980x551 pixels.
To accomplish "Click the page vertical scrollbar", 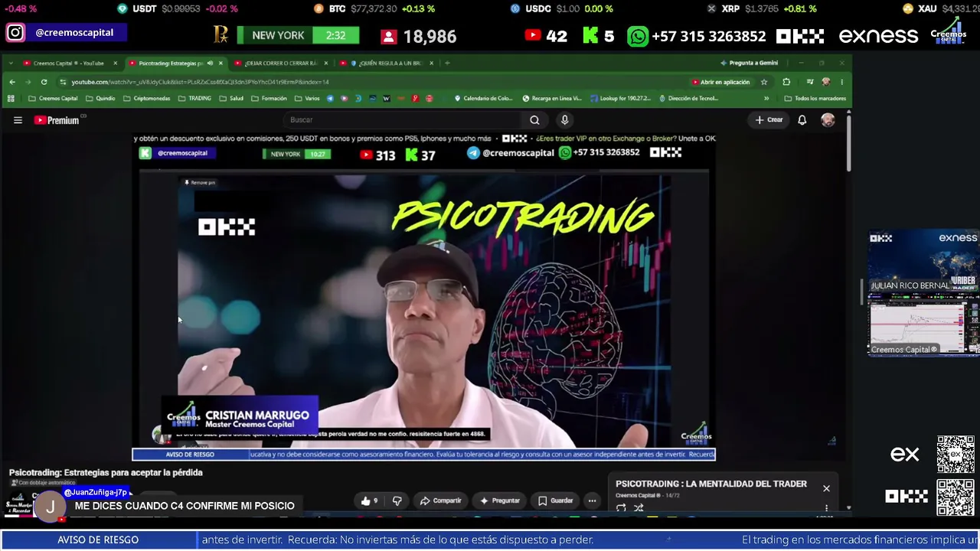I will (848, 142).
